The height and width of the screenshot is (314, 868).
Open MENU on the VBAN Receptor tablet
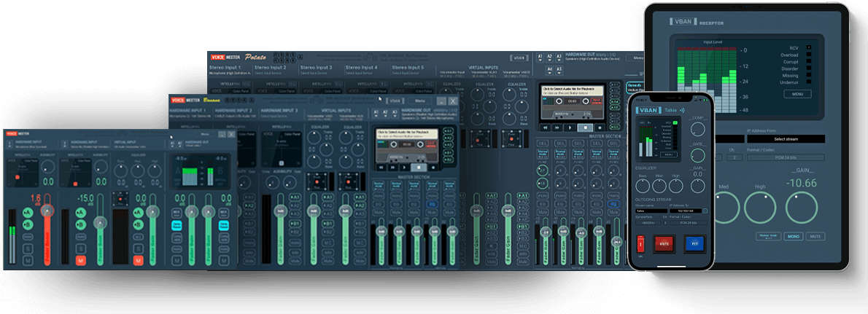[x=797, y=94]
